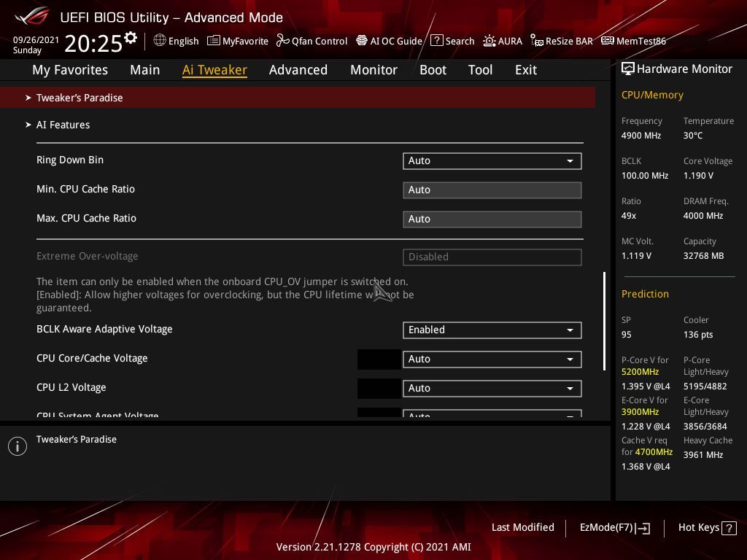Viewport: 747px width, 560px height.
Task: Click the 5200MHz P-Core prediction
Action: (x=640, y=372)
